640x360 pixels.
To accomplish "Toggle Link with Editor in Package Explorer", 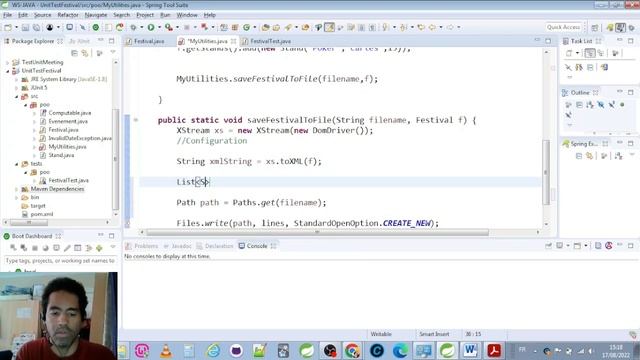I will point(85,53).
